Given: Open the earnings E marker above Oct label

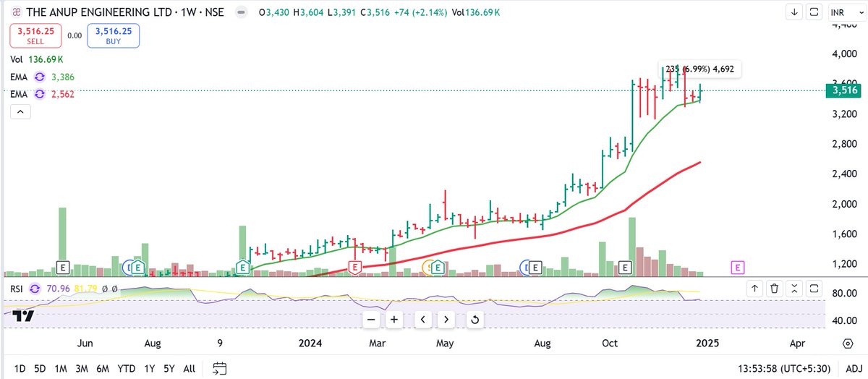Looking at the screenshot, I should (x=626, y=267).
